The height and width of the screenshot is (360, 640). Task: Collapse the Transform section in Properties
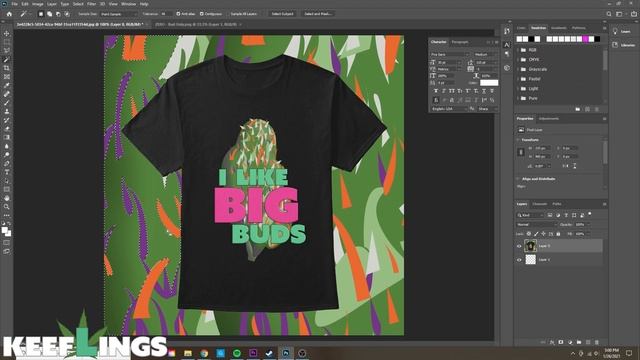[x=518, y=140]
